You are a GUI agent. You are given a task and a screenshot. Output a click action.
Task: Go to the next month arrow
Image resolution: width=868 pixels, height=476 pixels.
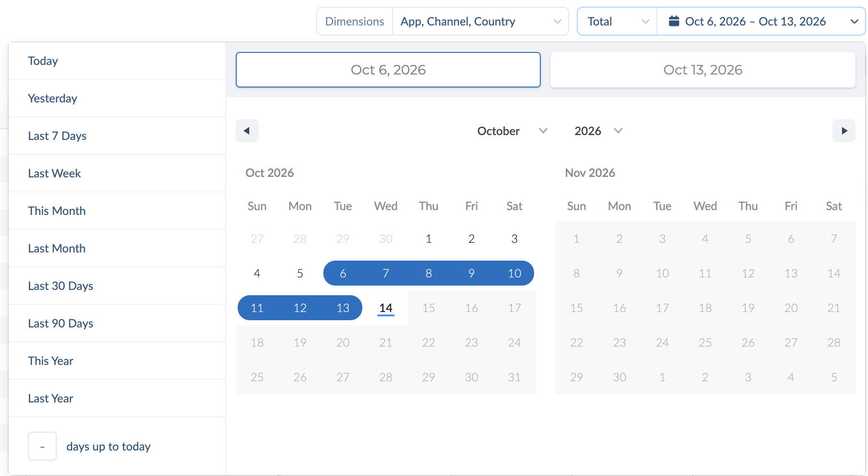tap(844, 131)
